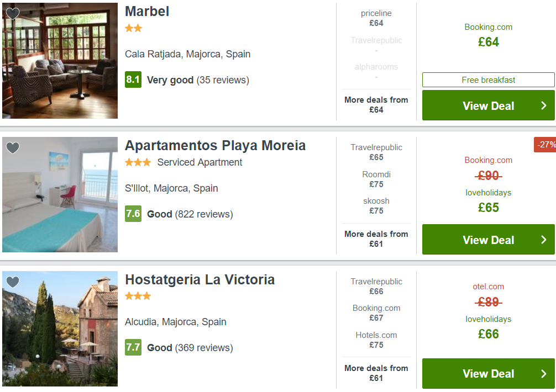Open Apartamentos Playa Moreia title link
The image size is (556, 392).
point(215,146)
